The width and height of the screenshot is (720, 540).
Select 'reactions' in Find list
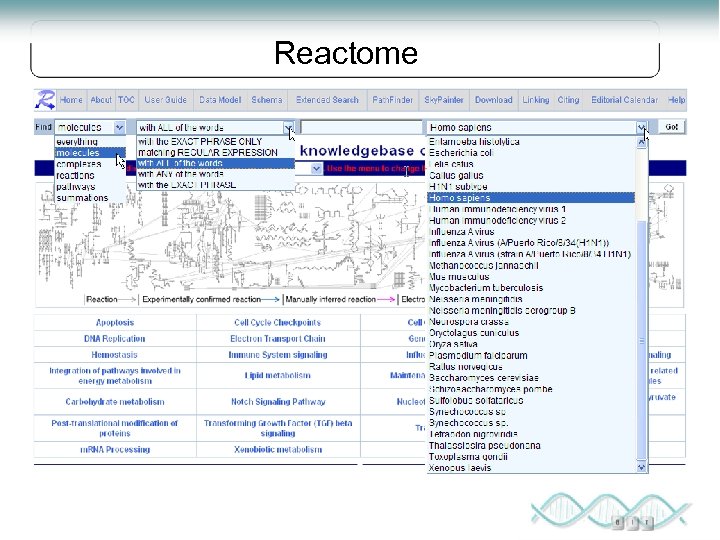tap(90, 175)
